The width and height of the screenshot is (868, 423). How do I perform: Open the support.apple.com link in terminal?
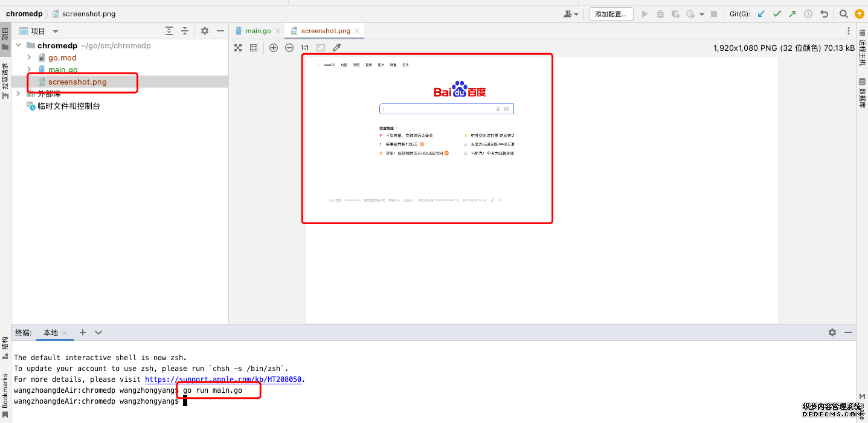pyautogui.click(x=223, y=379)
